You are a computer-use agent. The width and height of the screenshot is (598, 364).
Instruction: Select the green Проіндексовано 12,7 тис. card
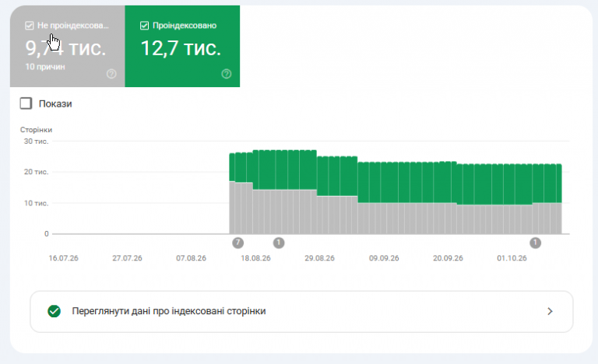pos(182,46)
